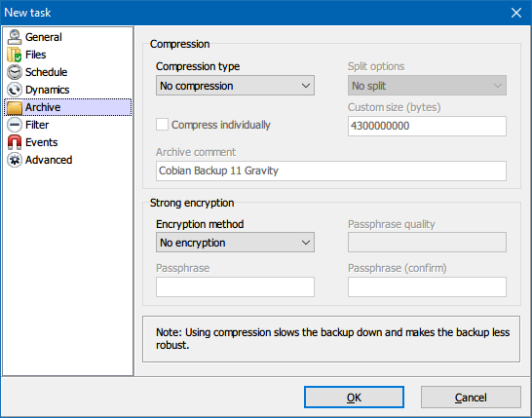The image size is (532, 418).
Task: Close the New task dialog
Action: [516, 13]
